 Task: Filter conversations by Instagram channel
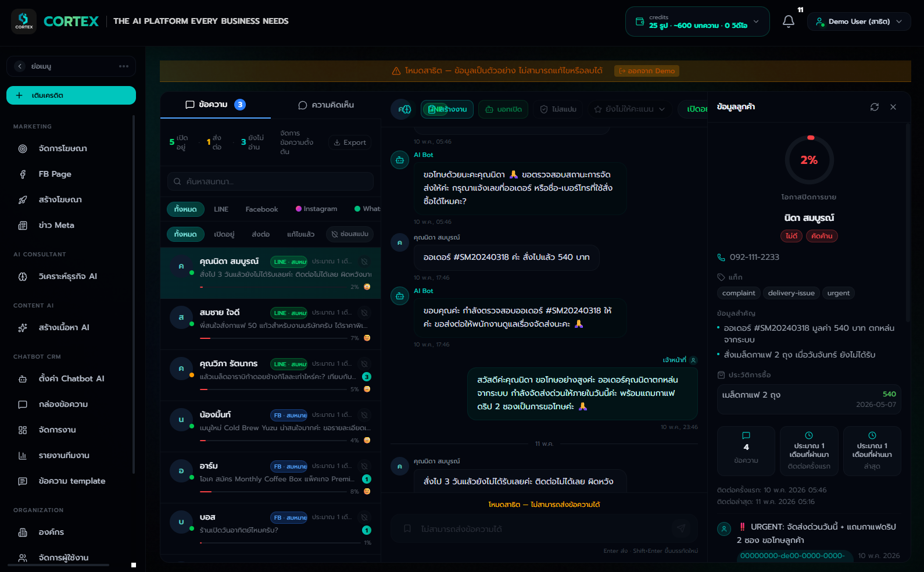(x=317, y=209)
